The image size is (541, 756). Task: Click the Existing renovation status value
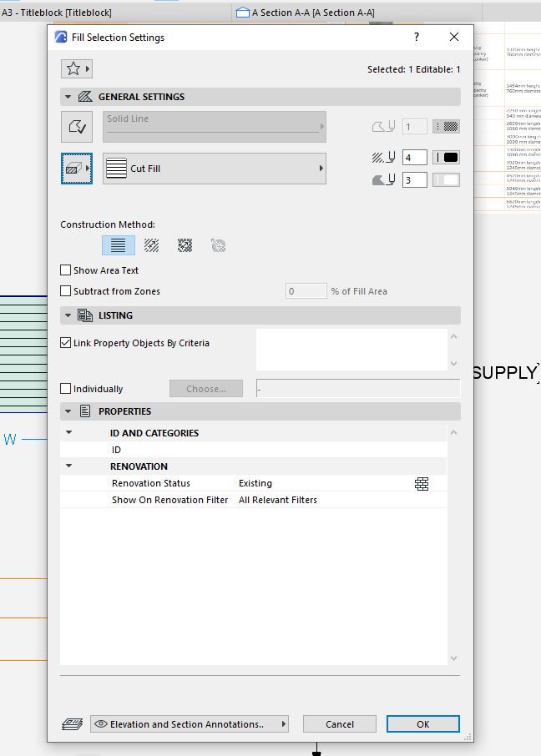[255, 483]
